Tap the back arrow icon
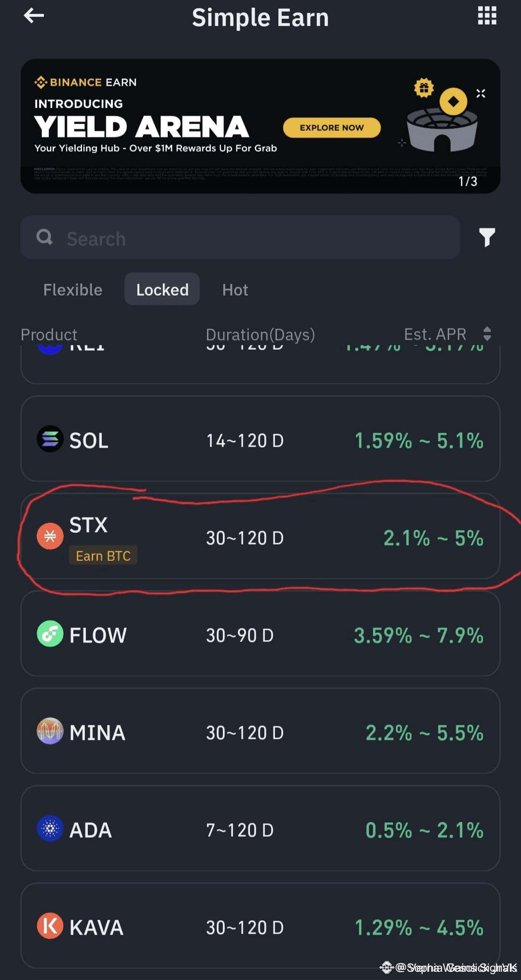The height and width of the screenshot is (980, 521). click(x=34, y=16)
